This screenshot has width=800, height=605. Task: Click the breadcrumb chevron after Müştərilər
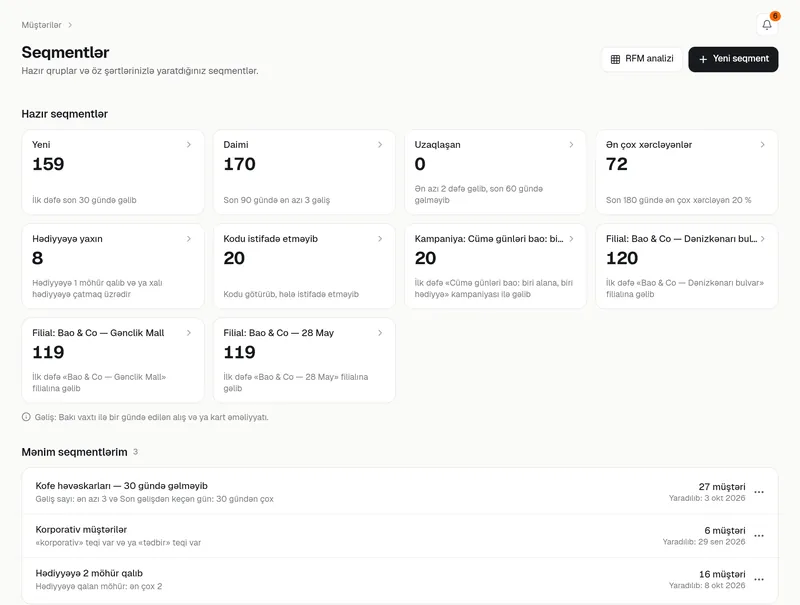coord(70,25)
